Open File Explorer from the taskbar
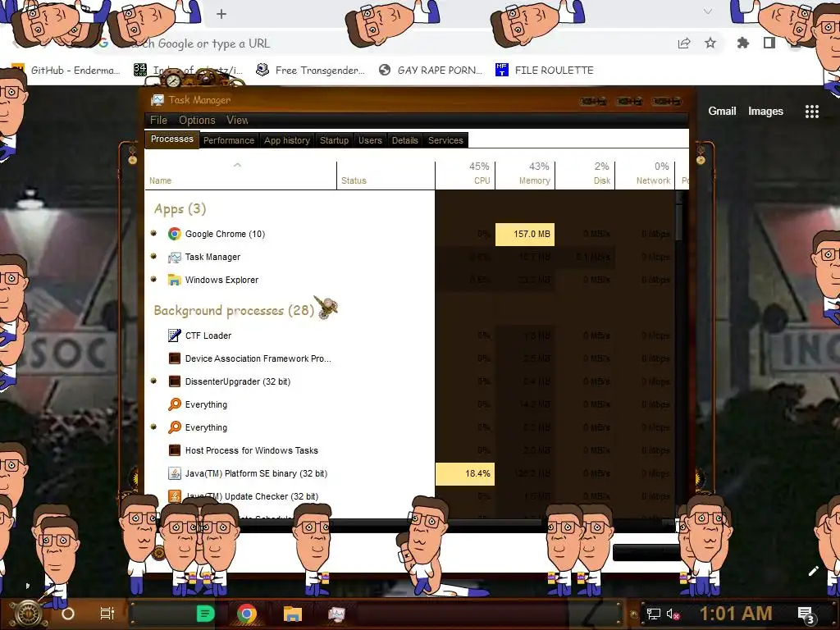Image resolution: width=840 pixels, height=630 pixels. coord(293,614)
